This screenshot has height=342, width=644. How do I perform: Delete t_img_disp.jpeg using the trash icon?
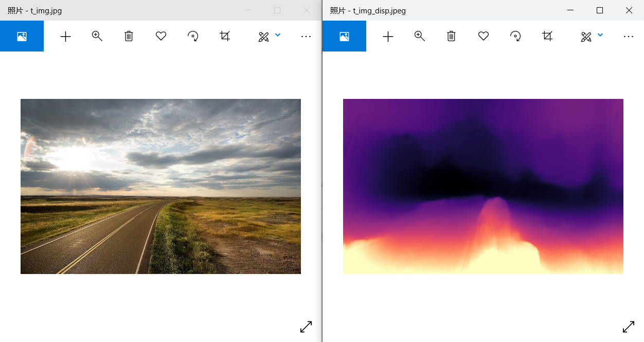coord(451,36)
